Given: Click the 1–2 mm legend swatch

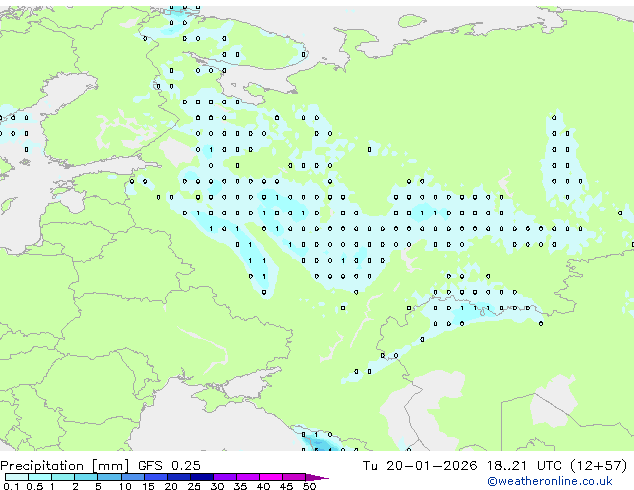Looking at the screenshot, I should [63, 477].
